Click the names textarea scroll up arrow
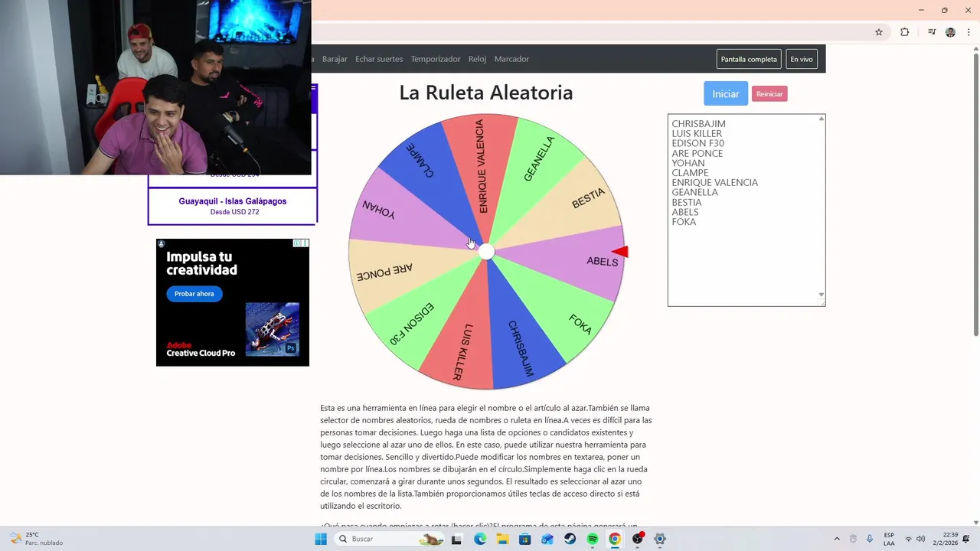This screenshot has width=980, height=551. tap(822, 119)
